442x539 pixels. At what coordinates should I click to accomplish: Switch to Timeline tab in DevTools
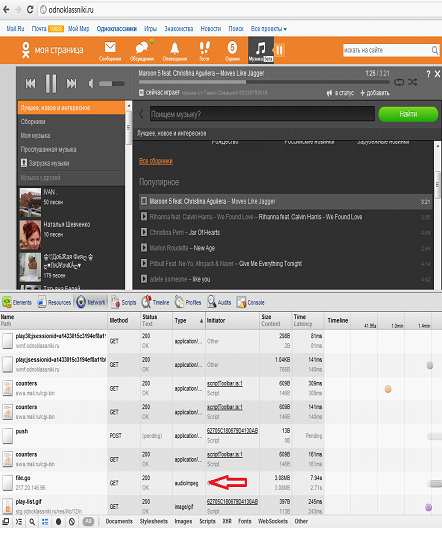click(x=155, y=302)
